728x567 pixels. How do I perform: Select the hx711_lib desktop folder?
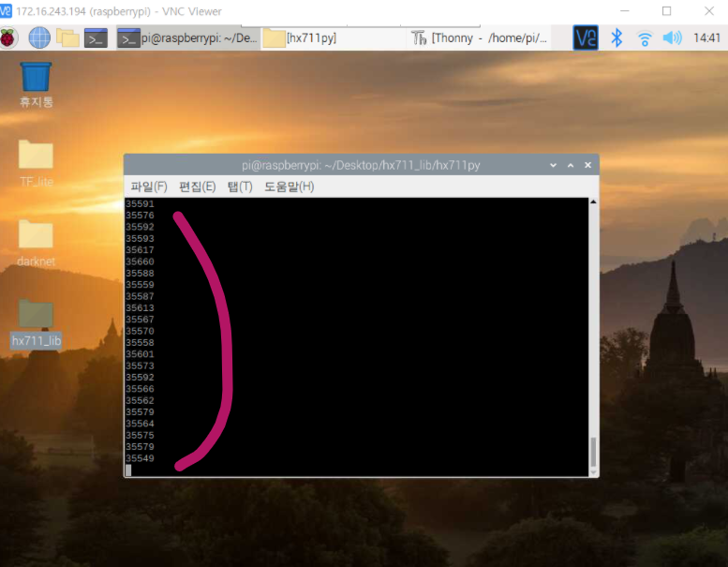click(36, 323)
